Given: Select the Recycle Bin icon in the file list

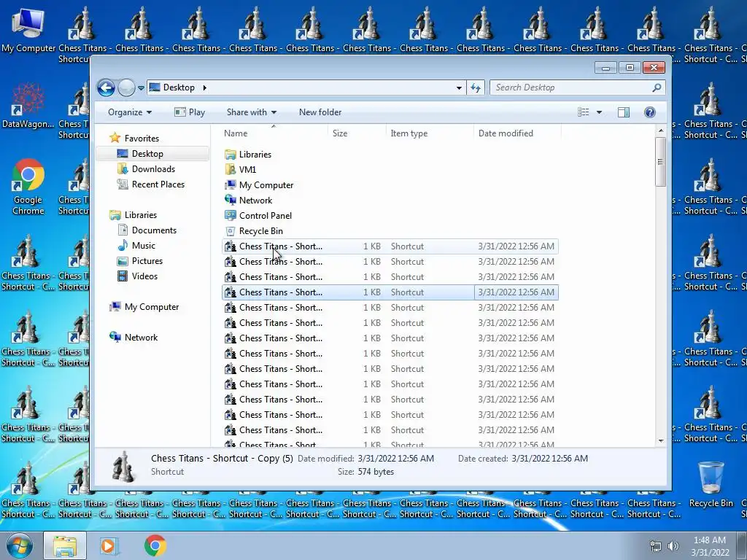Looking at the screenshot, I should tap(231, 231).
